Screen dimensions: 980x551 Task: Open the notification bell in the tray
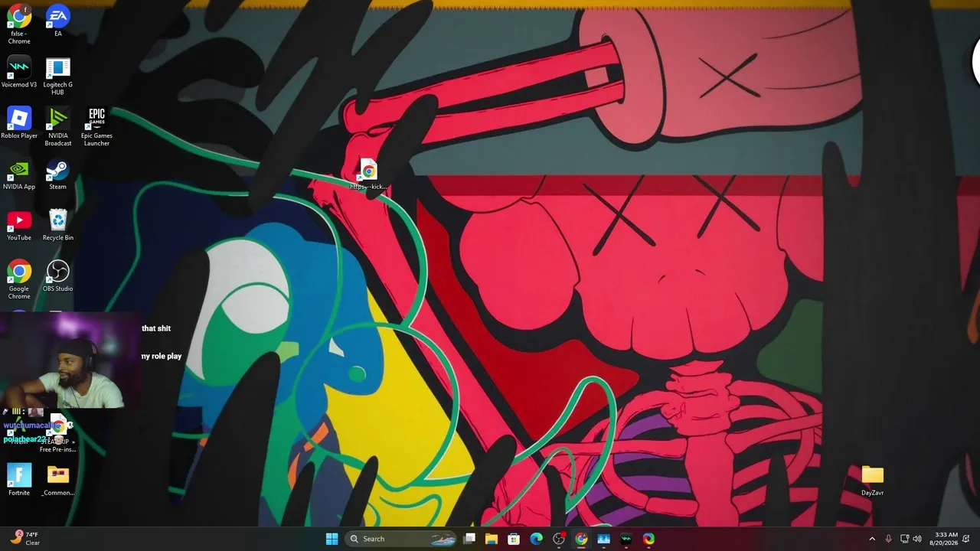(966, 539)
